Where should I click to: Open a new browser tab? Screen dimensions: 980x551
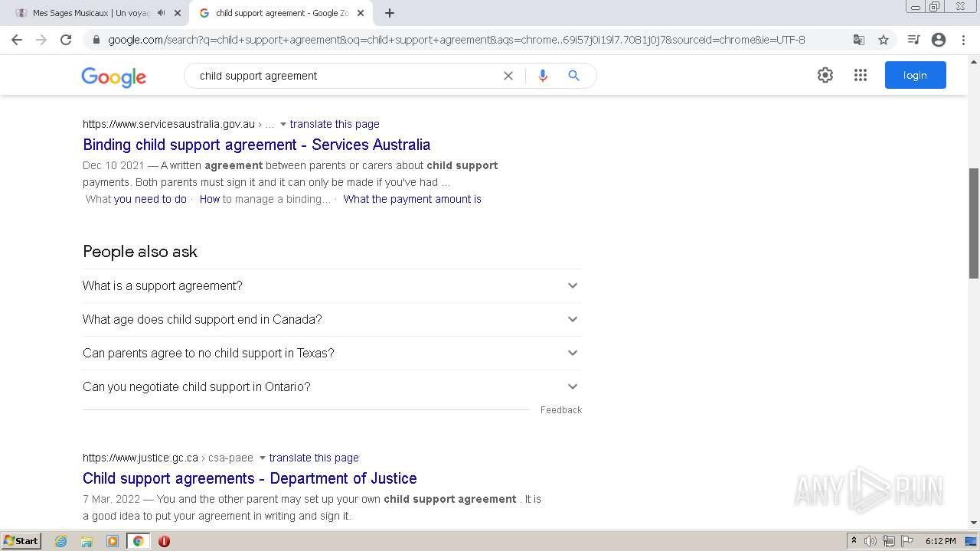pos(390,13)
